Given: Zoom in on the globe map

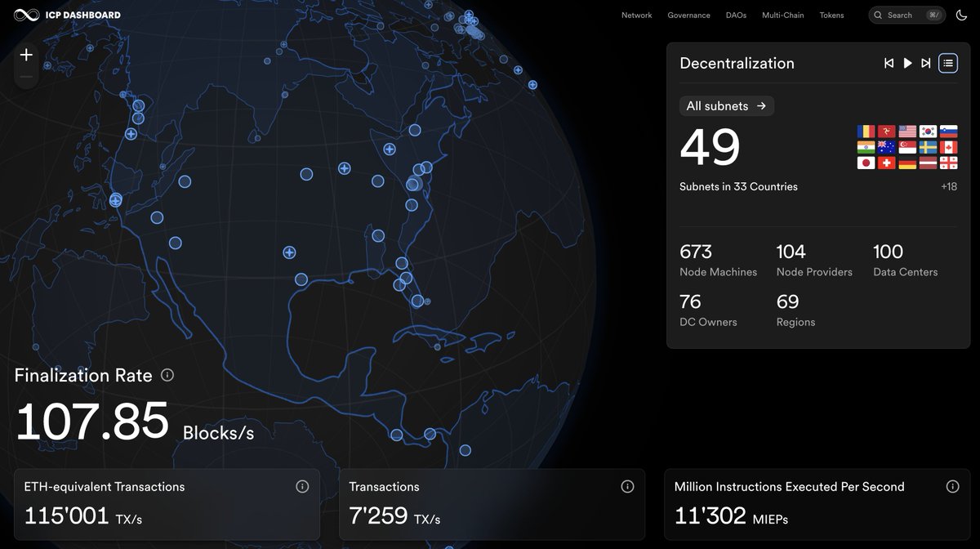Looking at the screenshot, I should point(26,55).
